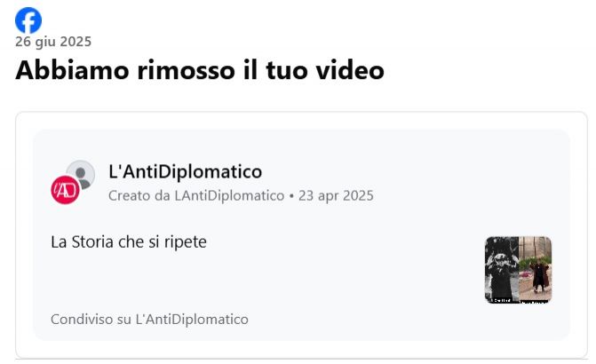Screen dimensions: 596x364
Task: Click the red L'AD page avatar
Action: click(x=66, y=190)
